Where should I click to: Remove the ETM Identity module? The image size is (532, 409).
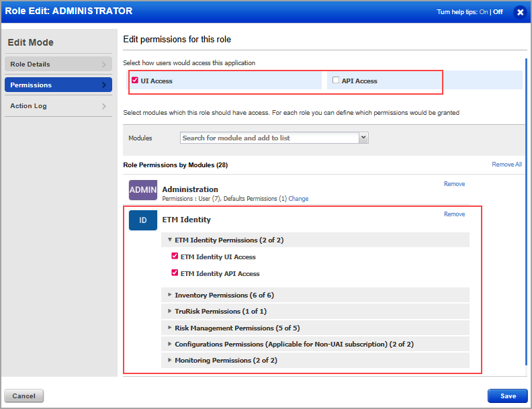tap(454, 214)
